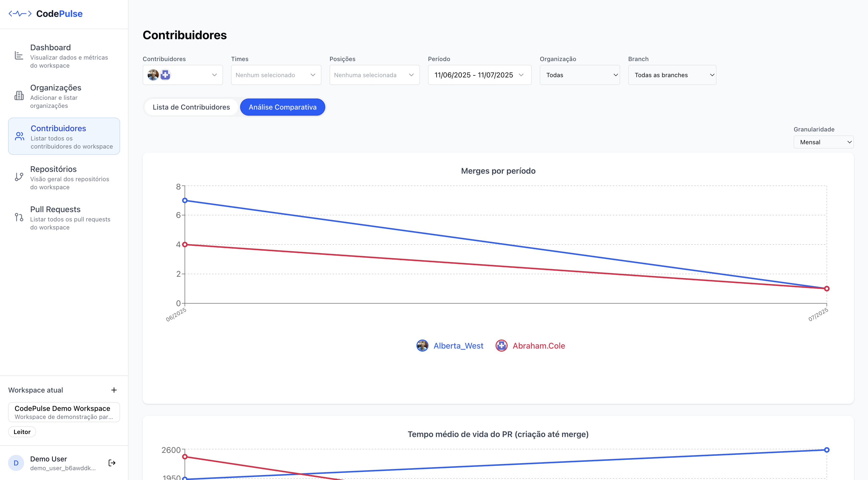Click Abraham.Cole's 06/2025 data point at 4 merges
The height and width of the screenshot is (480, 868).
(x=185, y=245)
